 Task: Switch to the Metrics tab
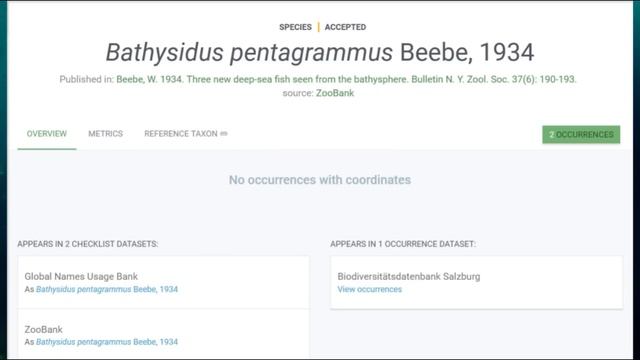105,134
